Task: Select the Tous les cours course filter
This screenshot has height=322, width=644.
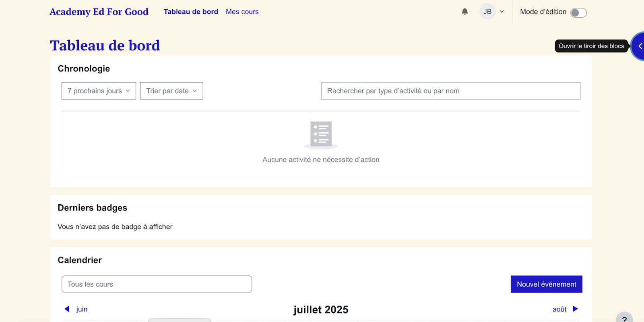Action: 157,284
